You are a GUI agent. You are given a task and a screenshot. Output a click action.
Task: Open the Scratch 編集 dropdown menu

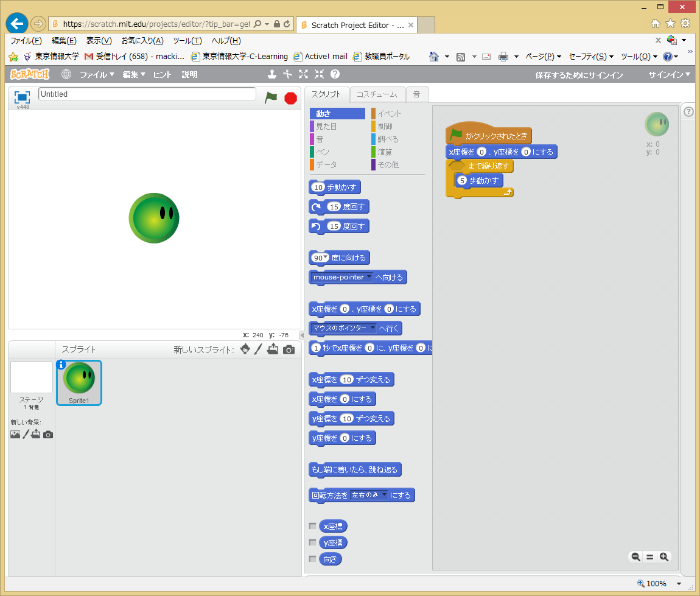(x=134, y=74)
